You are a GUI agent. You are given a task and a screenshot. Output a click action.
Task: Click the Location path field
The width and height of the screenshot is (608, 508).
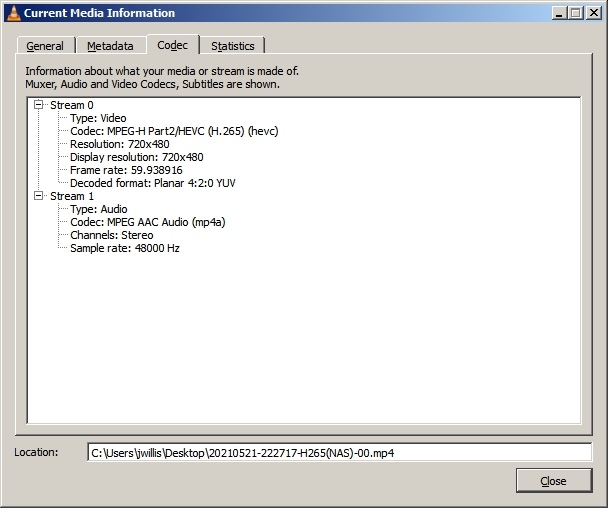tap(340, 453)
